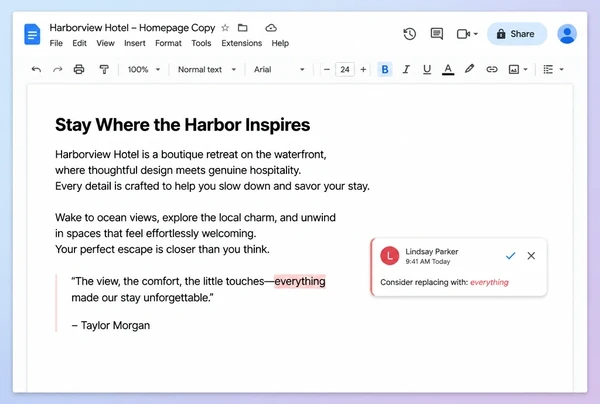Screen dimensions: 600x404
Task: Check cloud save status icon
Action: (271, 28)
